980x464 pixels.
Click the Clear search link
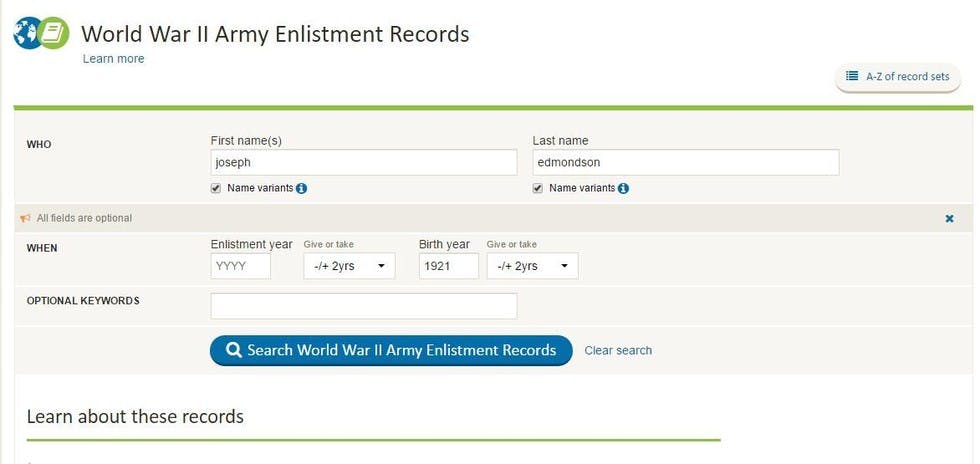click(x=618, y=351)
